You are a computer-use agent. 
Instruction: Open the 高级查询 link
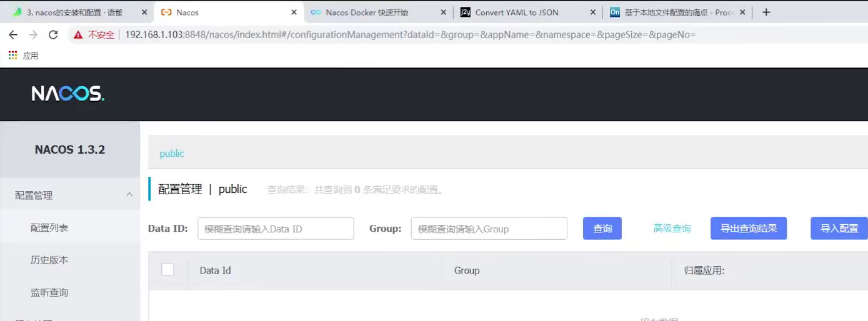(672, 229)
